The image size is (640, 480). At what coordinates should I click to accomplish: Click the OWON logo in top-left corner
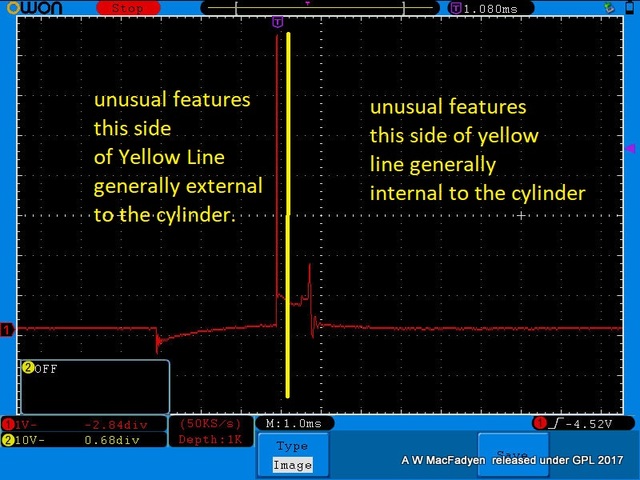(x=32, y=8)
